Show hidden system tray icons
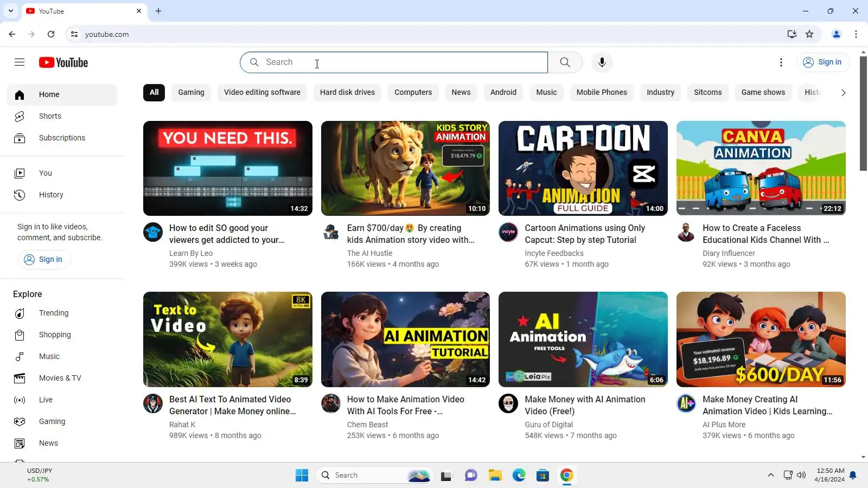 point(770,476)
